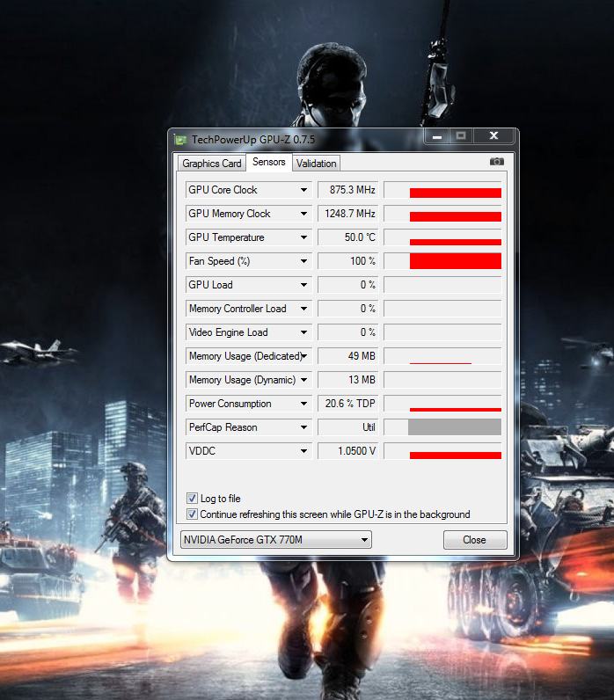Image resolution: width=614 pixels, height=700 pixels.
Task: Click the 49 MB dedicated memory value
Action: [x=348, y=356]
